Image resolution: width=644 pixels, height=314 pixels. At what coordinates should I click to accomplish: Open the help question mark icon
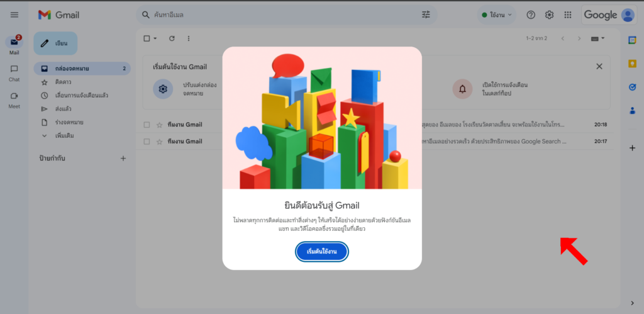(531, 15)
